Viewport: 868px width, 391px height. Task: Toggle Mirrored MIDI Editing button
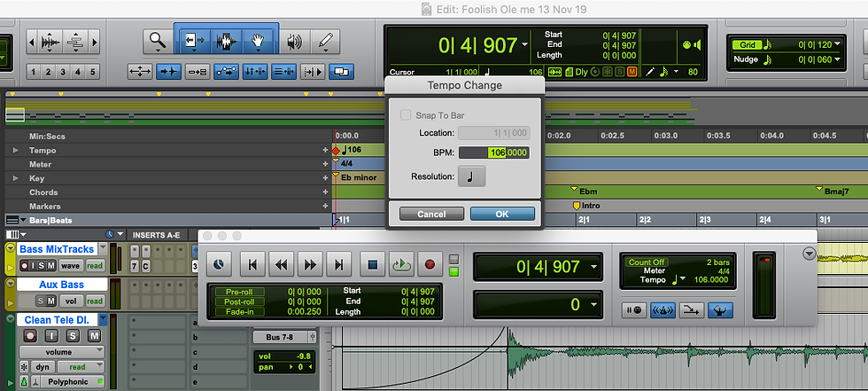coord(197,72)
